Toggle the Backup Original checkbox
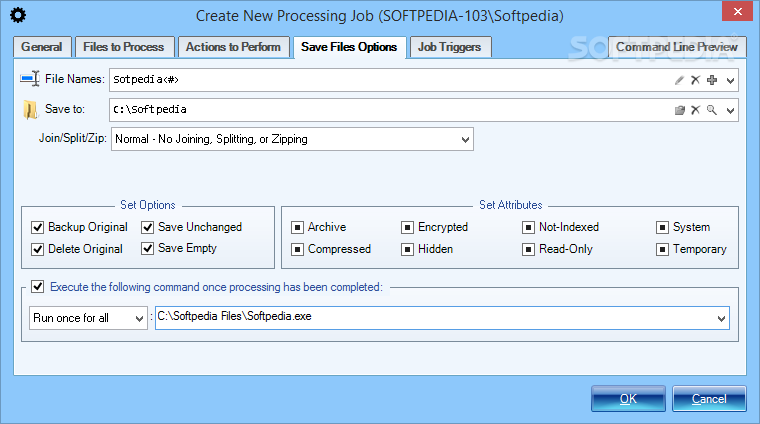 [37, 227]
